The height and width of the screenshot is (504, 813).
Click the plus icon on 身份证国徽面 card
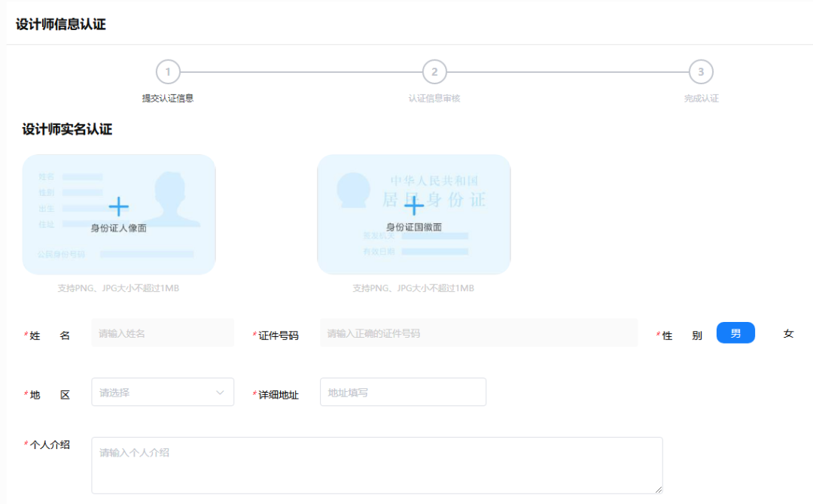[x=414, y=208]
